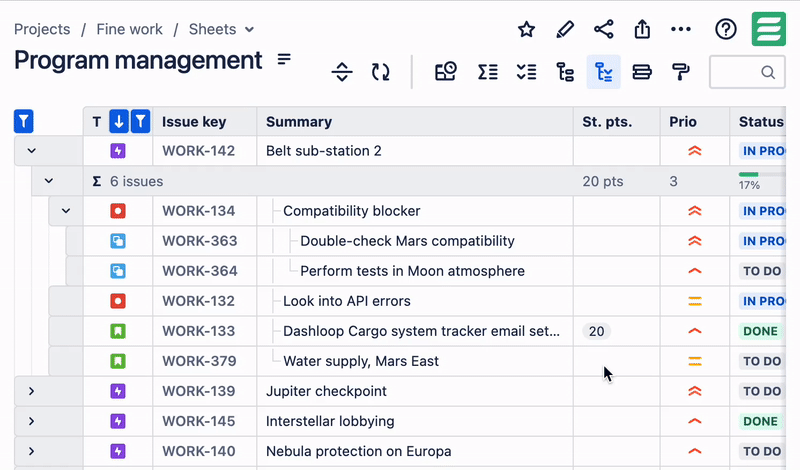800x470 pixels.
Task: Click the epic icon for WORK-139
Action: click(118, 391)
